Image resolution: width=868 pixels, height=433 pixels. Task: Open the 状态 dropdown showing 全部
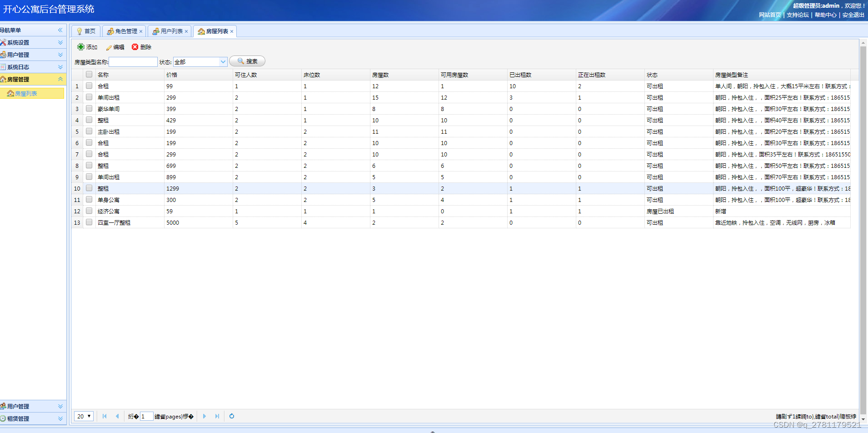200,62
